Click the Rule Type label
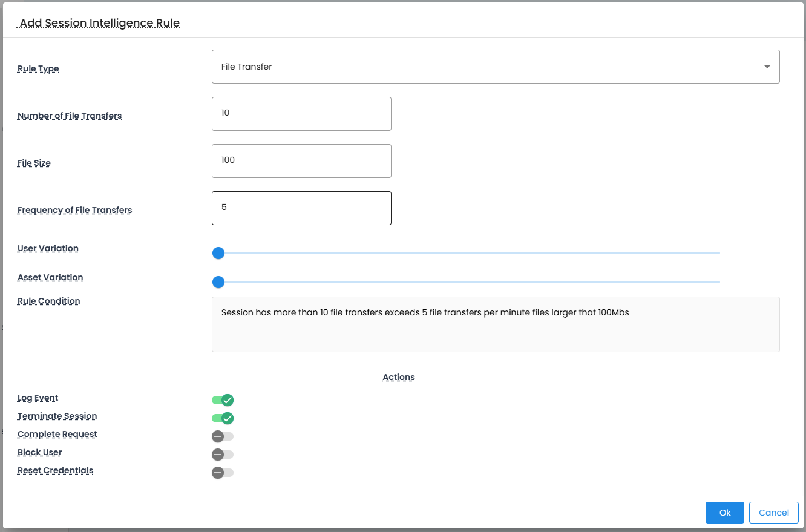Viewport: 806px width, 532px height. coord(38,68)
